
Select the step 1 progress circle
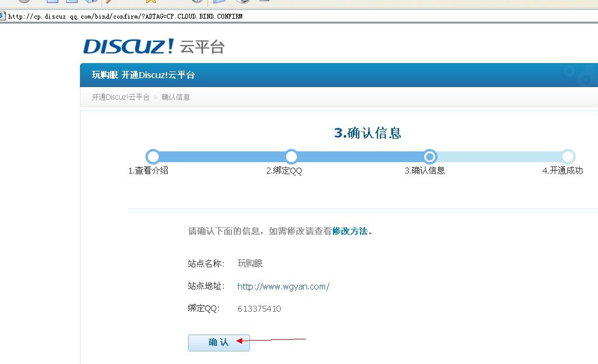(x=153, y=157)
